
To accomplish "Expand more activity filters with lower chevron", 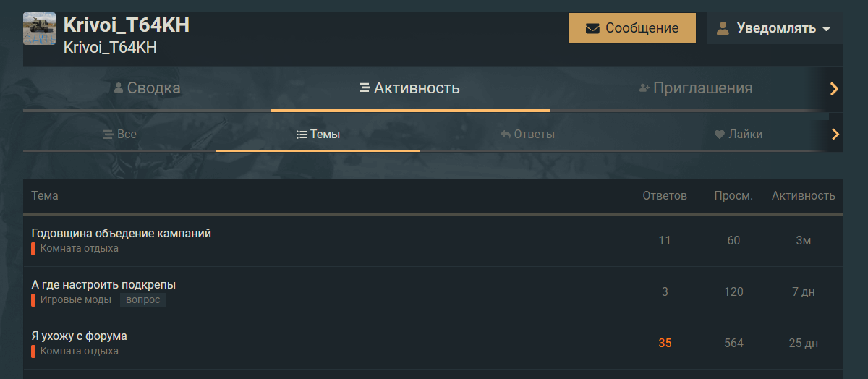I will (835, 134).
